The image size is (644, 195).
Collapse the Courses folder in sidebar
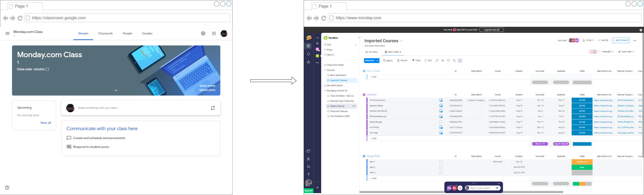(x=325, y=70)
